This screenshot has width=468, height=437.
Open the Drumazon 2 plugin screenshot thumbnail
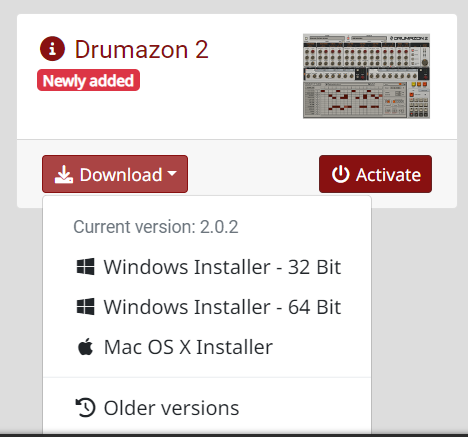[x=366, y=76]
